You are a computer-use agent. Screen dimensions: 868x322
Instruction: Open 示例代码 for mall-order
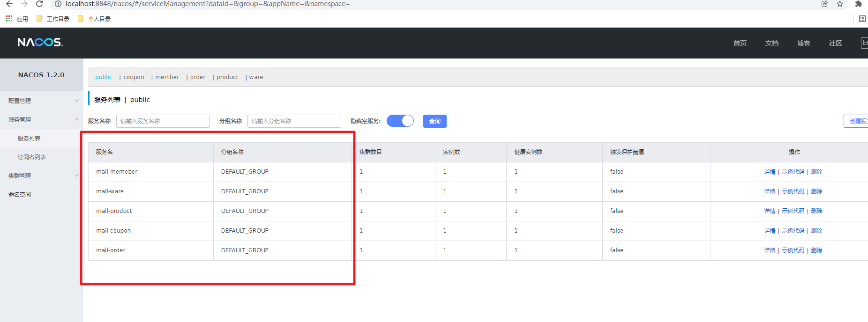[x=793, y=250]
